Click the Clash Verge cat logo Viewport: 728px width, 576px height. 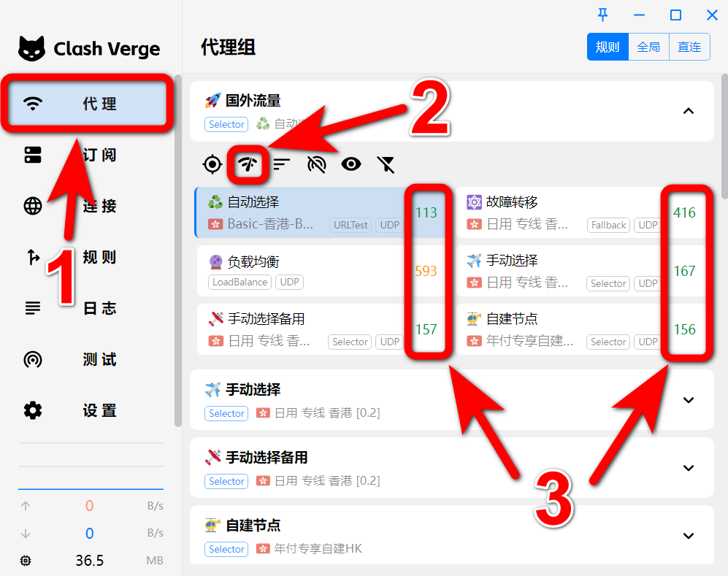tap(31, 48)
